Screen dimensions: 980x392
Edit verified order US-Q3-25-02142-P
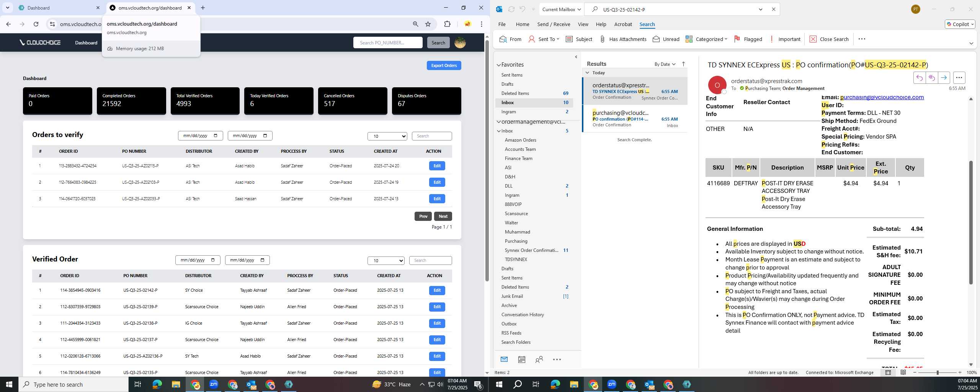[x=437, y=290]
